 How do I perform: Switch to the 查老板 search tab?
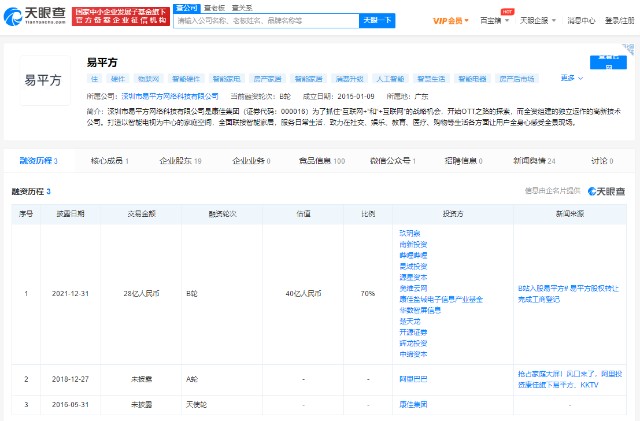pos(212,7)
